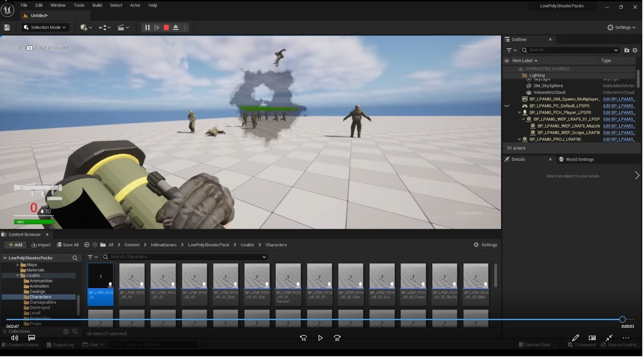
Task: Toggle video player captions
Action: point(32,338)
